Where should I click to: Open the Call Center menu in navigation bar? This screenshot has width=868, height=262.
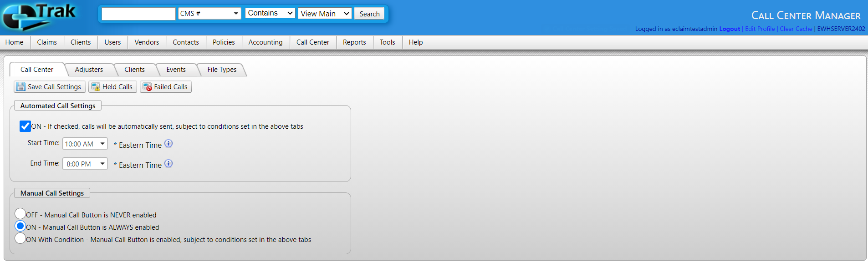click(313, 42)
